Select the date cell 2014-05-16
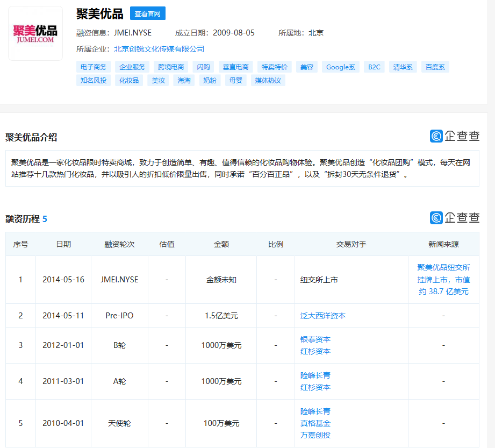 63,280
